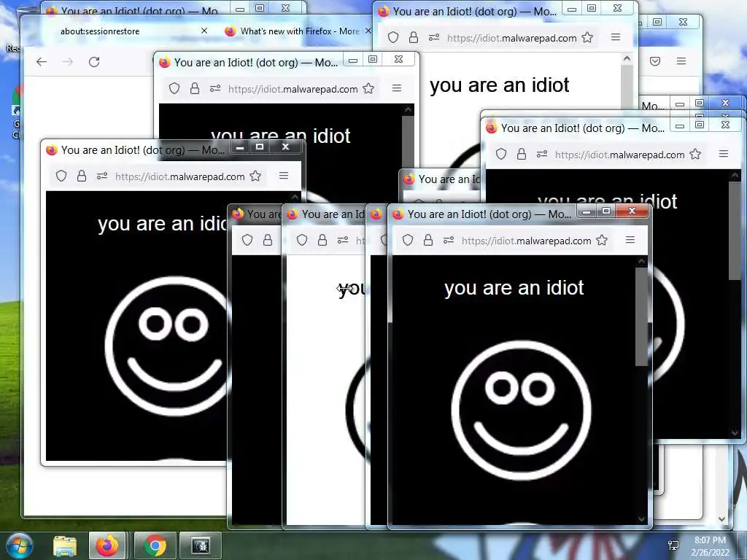Open main Firefox window's hamburger menu
747x560 pixels.
click(x=681, y=61)
